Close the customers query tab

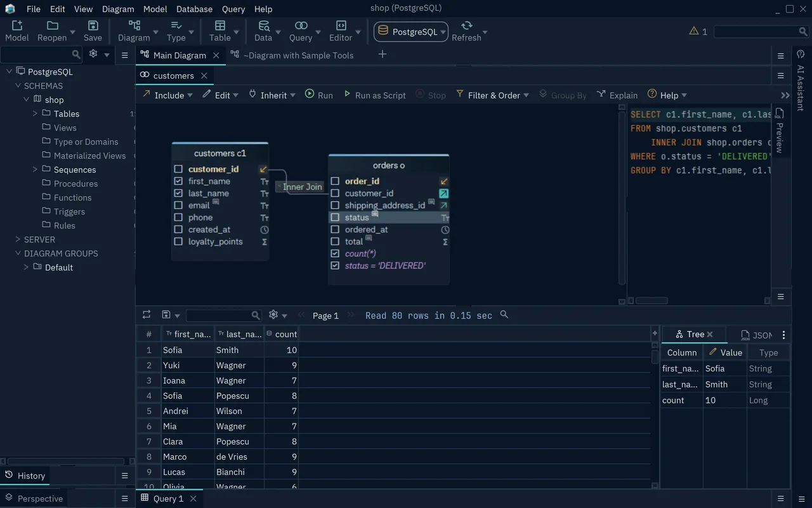point(204,76)
